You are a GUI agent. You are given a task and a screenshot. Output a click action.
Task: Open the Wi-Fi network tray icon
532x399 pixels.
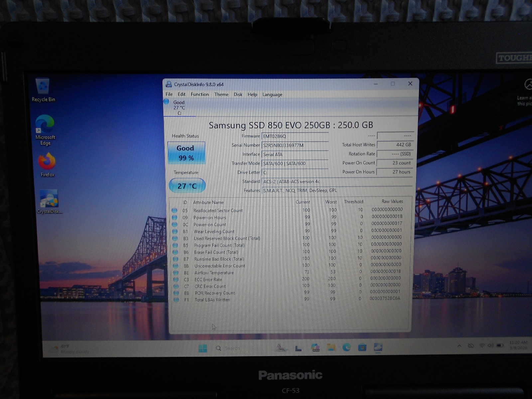point(482,345)
